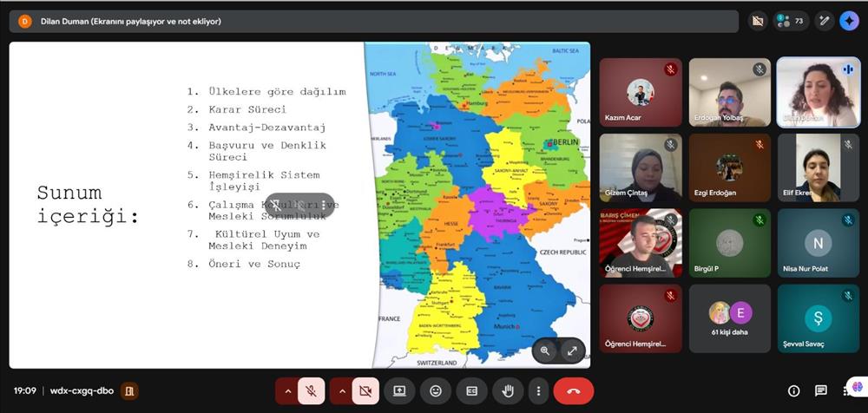Expand audio settings arrow beside microphone
The image size is (868, 413).
287,391
